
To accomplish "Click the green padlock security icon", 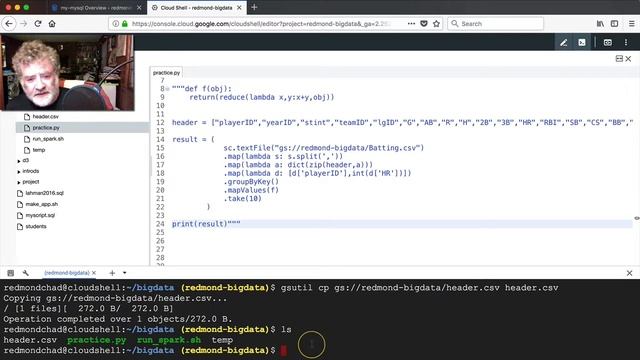I will click(125, 24).
